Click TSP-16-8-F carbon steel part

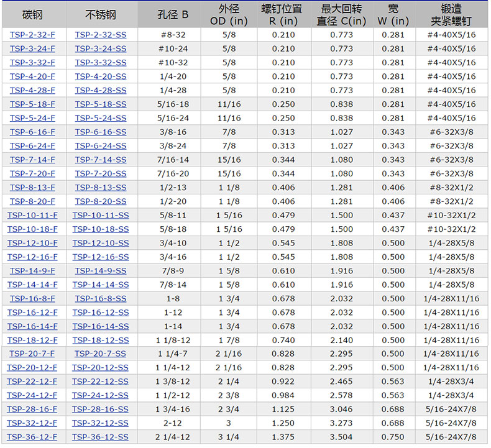32,299
